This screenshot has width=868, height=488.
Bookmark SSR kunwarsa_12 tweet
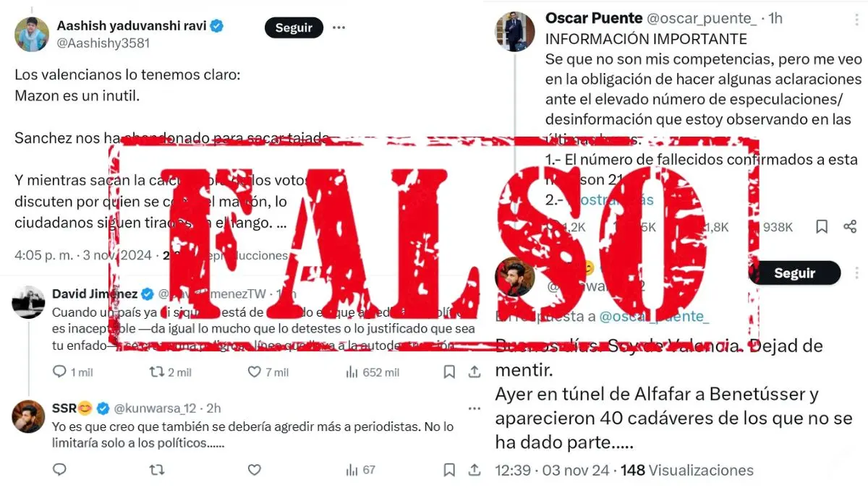click(x=449, y=469)
